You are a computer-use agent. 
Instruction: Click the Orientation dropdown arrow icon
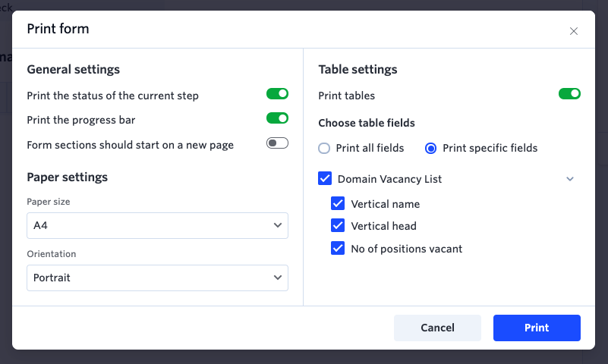[278, 278]
